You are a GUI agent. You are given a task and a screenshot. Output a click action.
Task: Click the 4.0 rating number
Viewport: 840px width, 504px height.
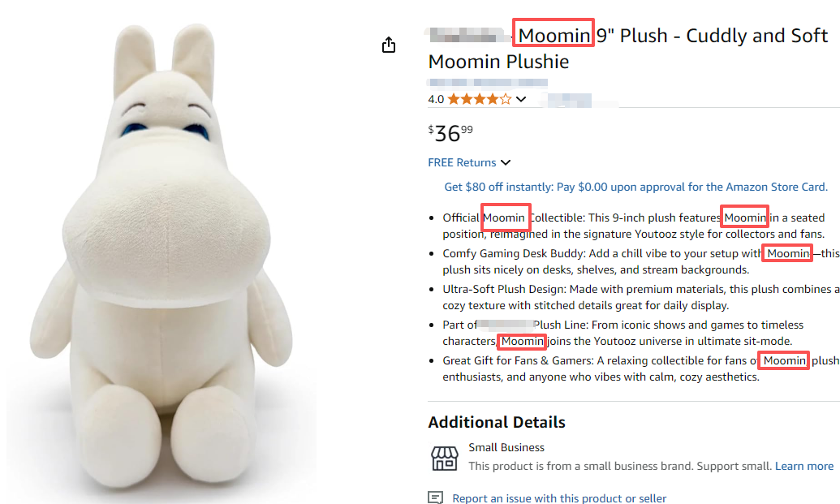pos(436,99)
